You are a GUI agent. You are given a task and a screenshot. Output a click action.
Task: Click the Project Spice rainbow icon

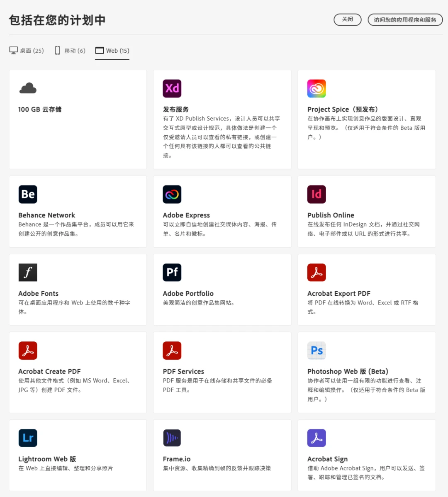pyautogui.click(x=317, y=88)
